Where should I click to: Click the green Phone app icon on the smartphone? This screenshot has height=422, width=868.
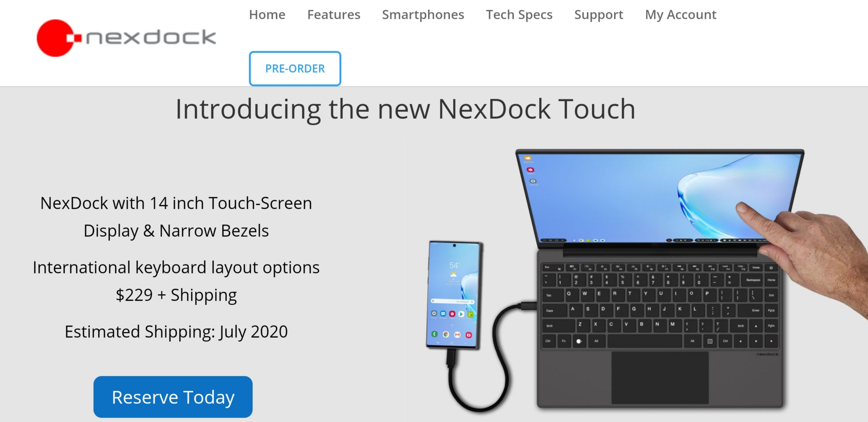click(435, 334)
